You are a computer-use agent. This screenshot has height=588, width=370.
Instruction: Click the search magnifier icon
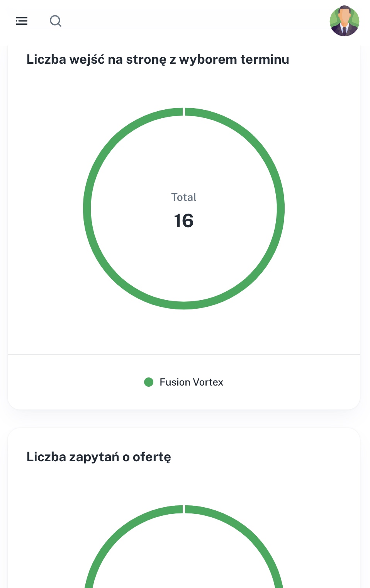tap(56, 21)
